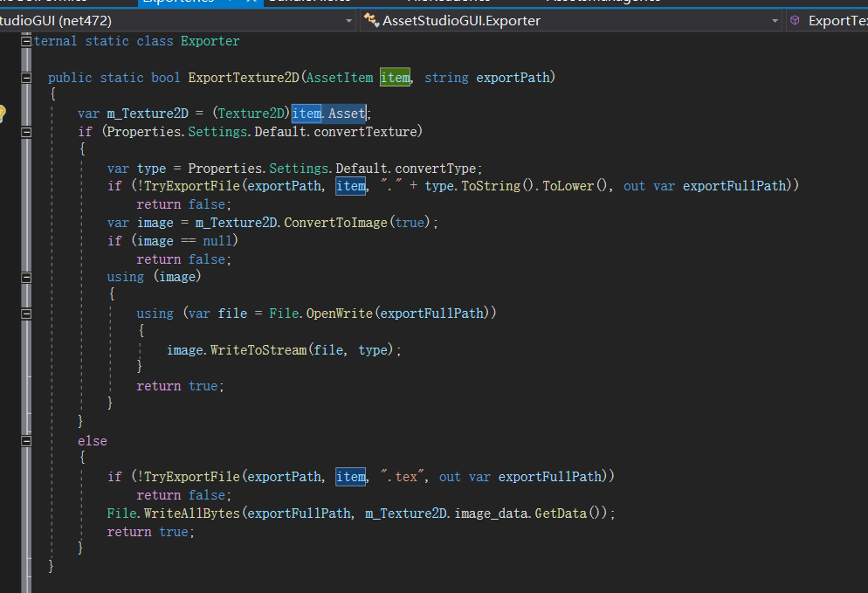Click the lightbulb quick actions icon
The height and width of the screenshot is (593, 868).
coord(3,114)
